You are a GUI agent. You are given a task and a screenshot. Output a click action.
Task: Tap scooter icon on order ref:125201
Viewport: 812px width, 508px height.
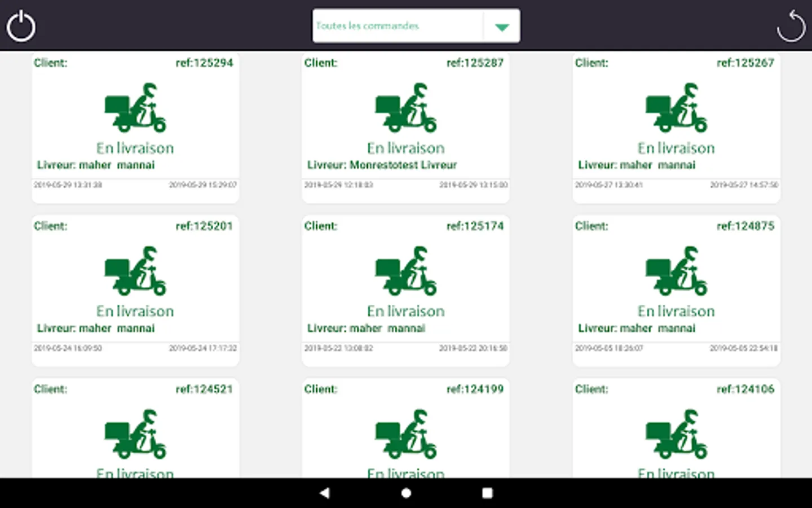click(135, 271)
